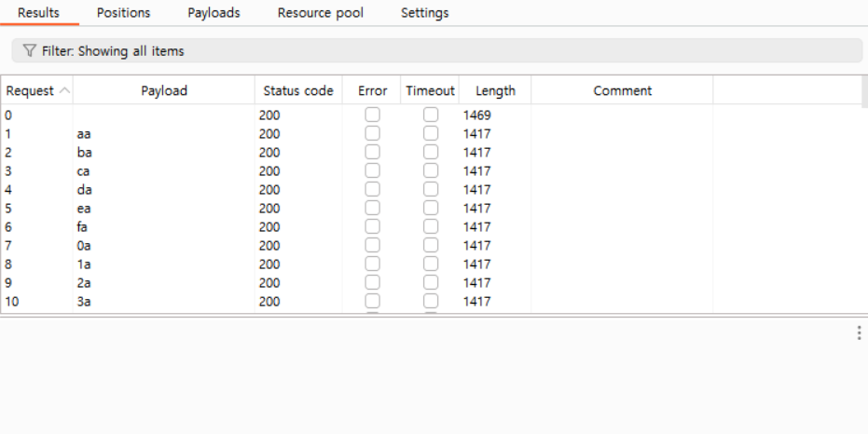
Task: Sort by the Comment column header
Action: tap(622, 90)
